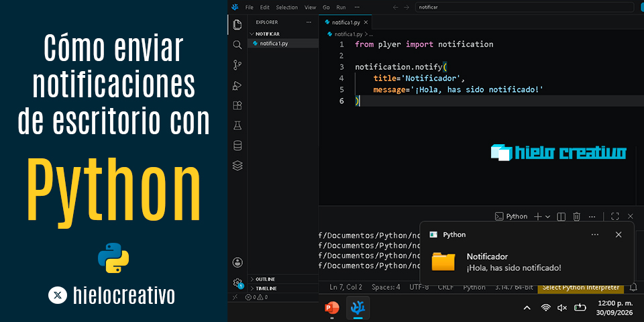Click 3.14.7 64-bit version indicator
The width and height of the screenshot is (644, 322).
[513, 287]
